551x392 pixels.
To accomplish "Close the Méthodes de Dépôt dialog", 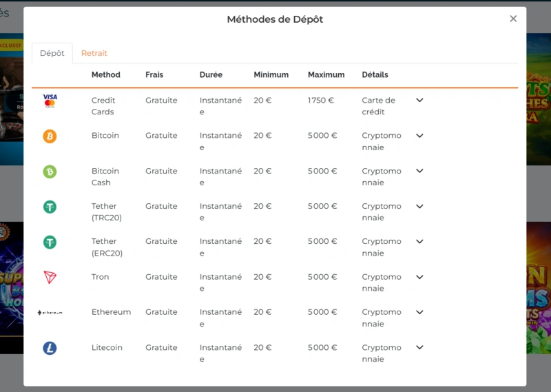I will [513, 19].
